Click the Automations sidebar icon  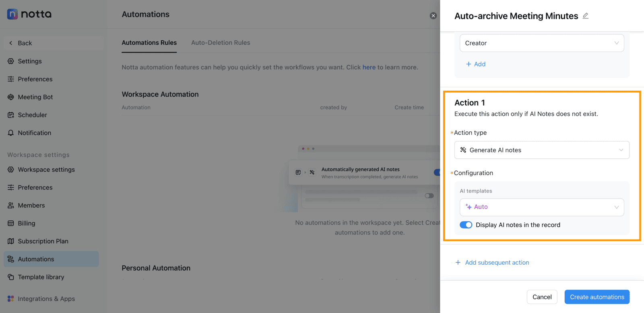click(x=11, y=259)
